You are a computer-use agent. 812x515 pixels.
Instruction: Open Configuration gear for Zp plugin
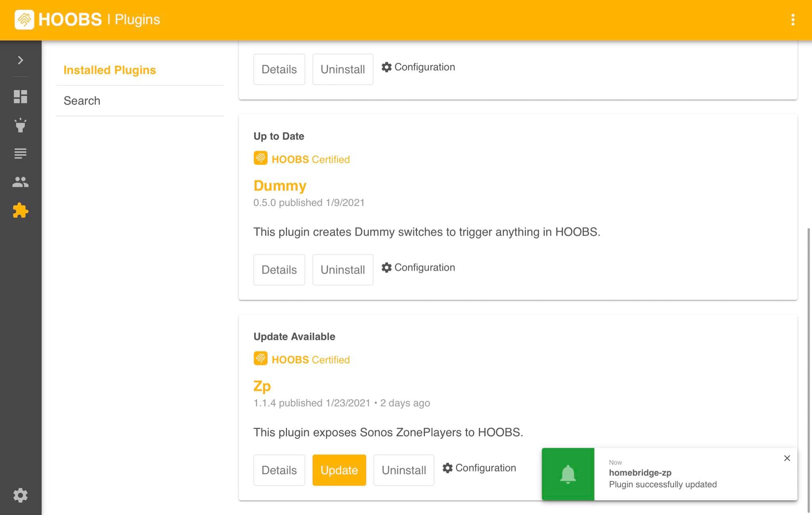pyautogui.click(x=448, y=468)
